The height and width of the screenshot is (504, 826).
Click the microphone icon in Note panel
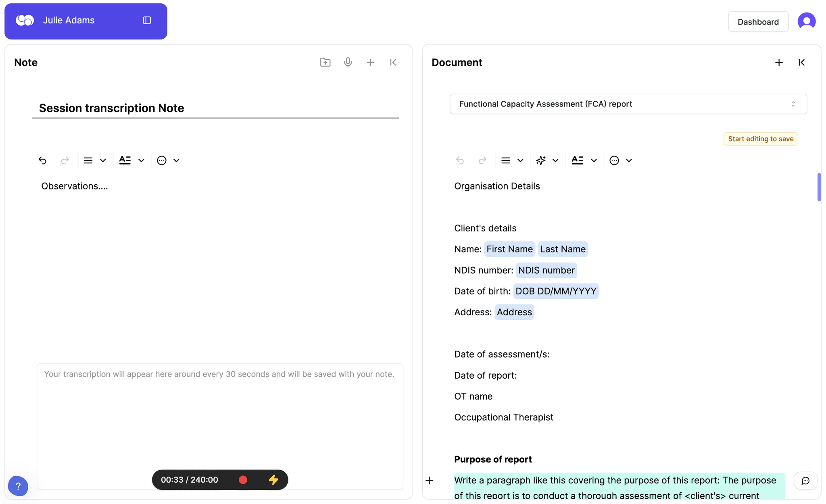point(348,62)
